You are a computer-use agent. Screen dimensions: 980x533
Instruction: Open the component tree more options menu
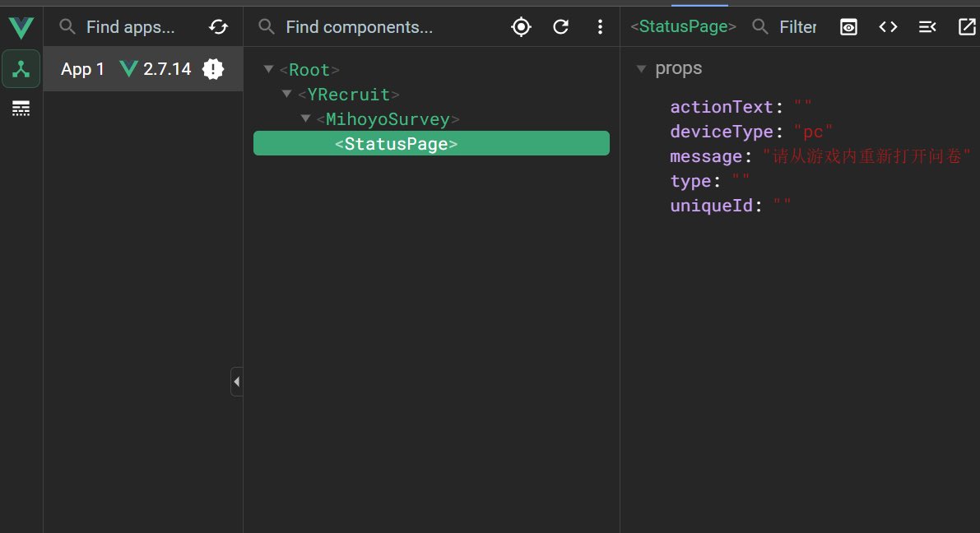tap(600, 27)
